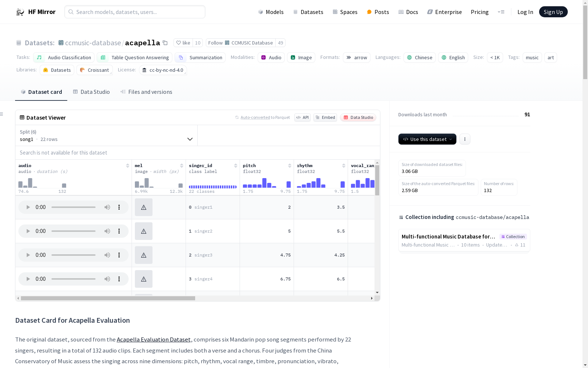Click the table vertical scrollbar
This screenshot has height=368, width=588.
pyautogui.click(x=377, y=180)
